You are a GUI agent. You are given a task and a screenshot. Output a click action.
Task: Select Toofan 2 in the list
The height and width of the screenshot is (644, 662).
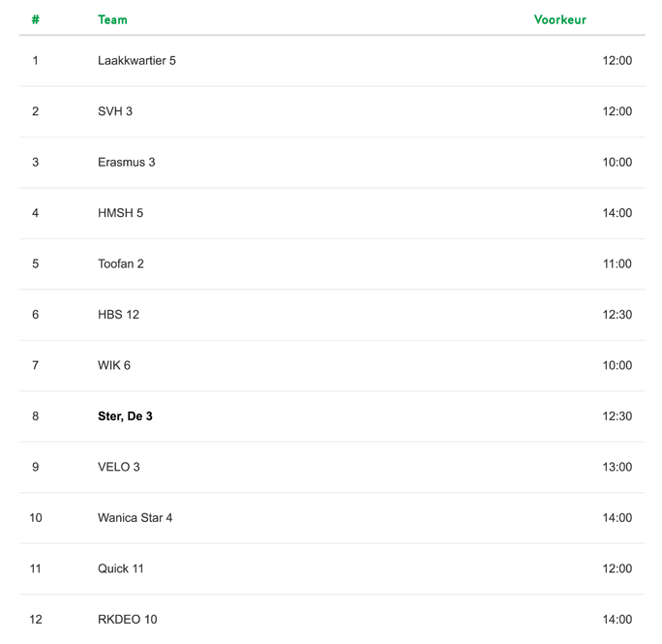pyautogui.click(x=121, y=264)
